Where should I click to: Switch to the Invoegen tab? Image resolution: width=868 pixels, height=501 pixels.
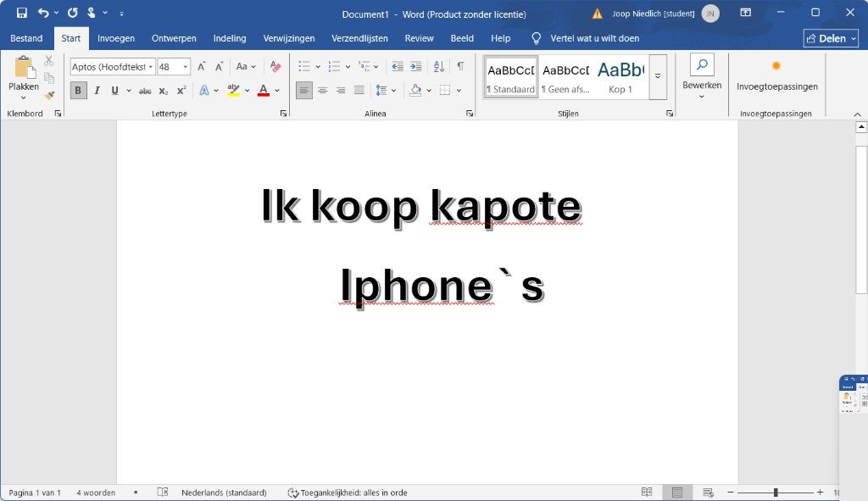[x=116, y=38]
